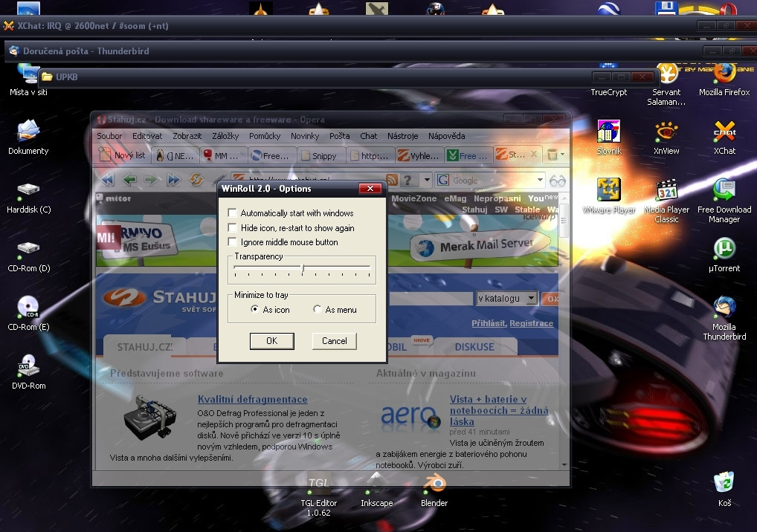Switch to the Snippy tab
The height and width of the screenshot is (532, 757).
point(320,155)
